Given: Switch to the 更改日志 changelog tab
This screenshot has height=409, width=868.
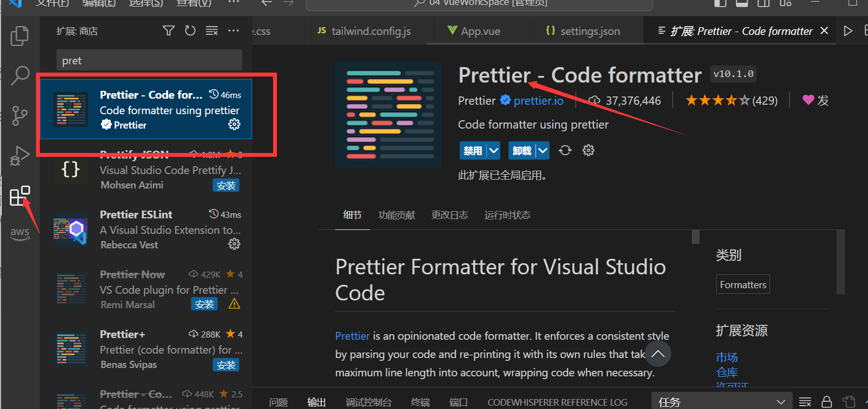Looking at the screenshot, I should pyautogui.click(x=450, y=215).
